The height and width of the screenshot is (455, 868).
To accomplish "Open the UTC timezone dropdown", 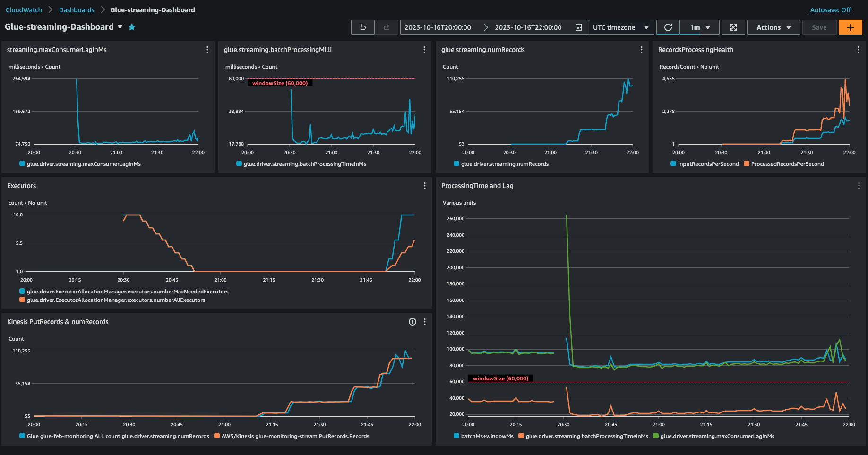I will [x=621, y=27].
